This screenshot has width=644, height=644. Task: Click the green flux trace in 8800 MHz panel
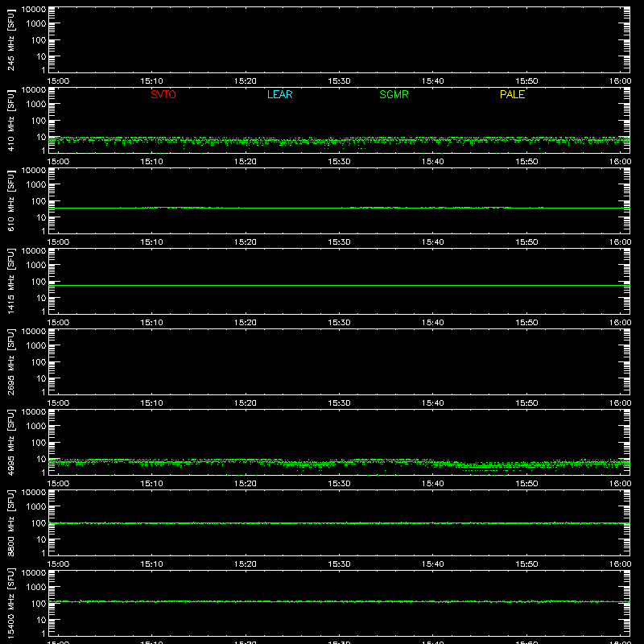click(339, 523)
